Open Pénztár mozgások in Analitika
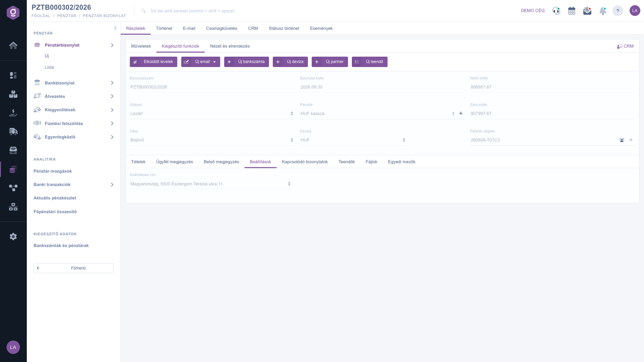This screenshot has height=362, width=644. 53,171
